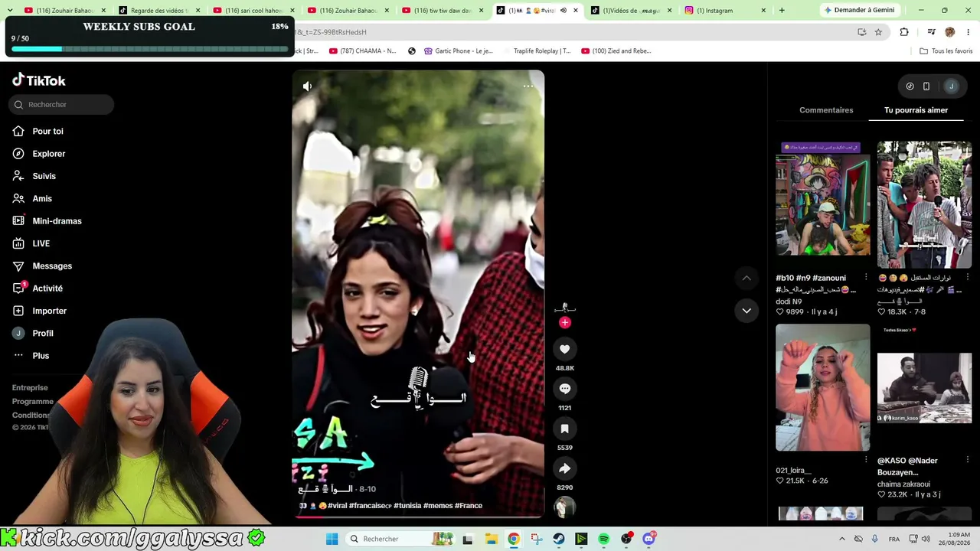Switch to the Regarde des vidéos browser tab
The height and width of the screenshot is (551, 980).
pyautogui.click(x=158, y=11)
